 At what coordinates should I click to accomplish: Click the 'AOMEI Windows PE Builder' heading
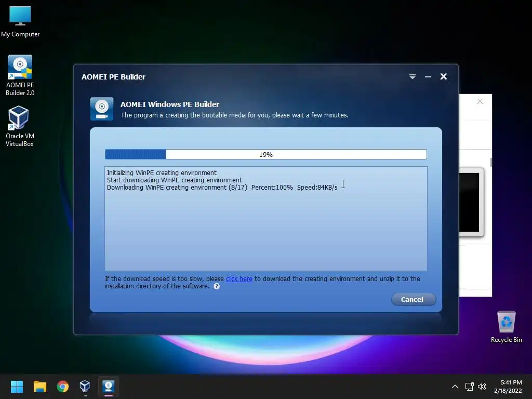coord(170,104)
